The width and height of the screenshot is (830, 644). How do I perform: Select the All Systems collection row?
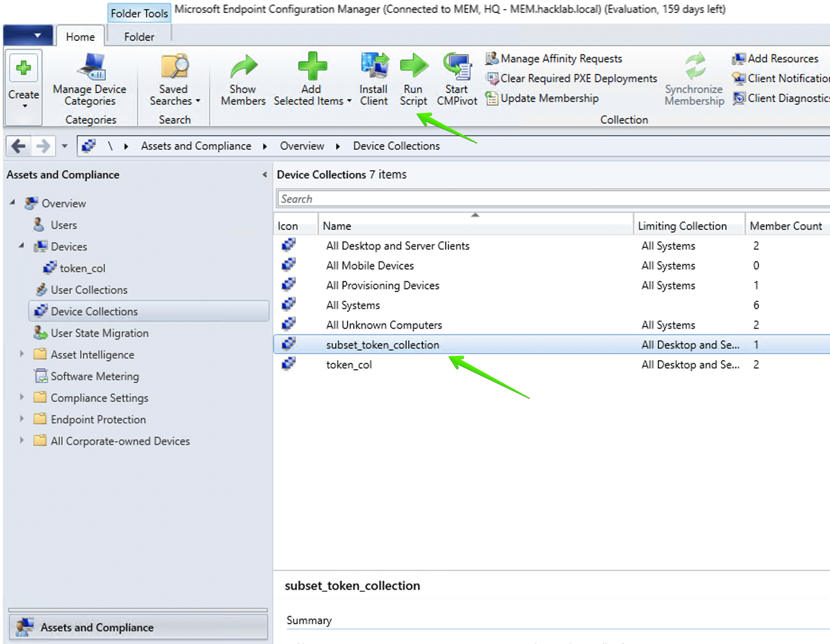click(x=552, y=305)
